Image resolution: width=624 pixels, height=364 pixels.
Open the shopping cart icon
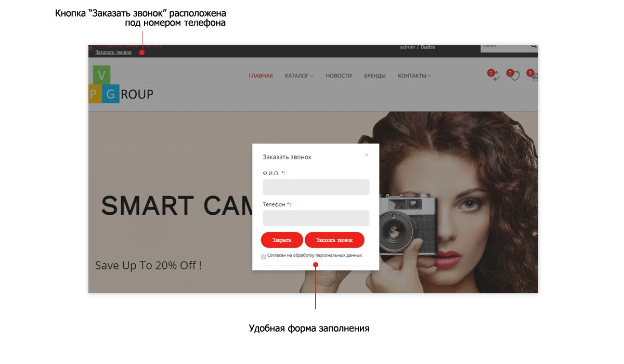pyautogui.click(x=534, y=76)
